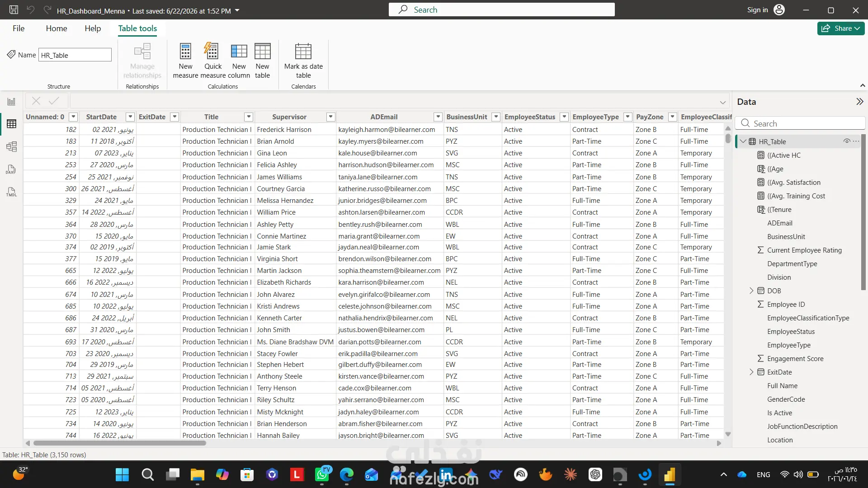Open More options for HR_Table
This screenshot has width=868, height=488.
click(x=856, y=141)
